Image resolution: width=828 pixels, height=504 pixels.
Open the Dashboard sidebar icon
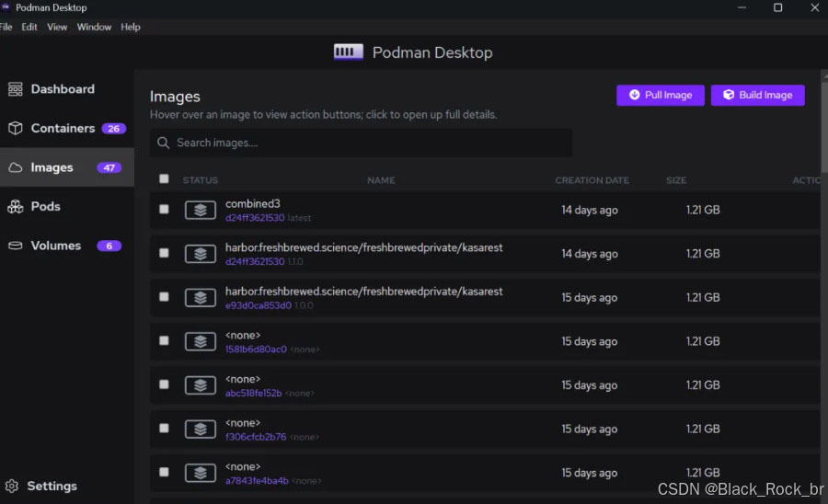(x=16, y=89)
